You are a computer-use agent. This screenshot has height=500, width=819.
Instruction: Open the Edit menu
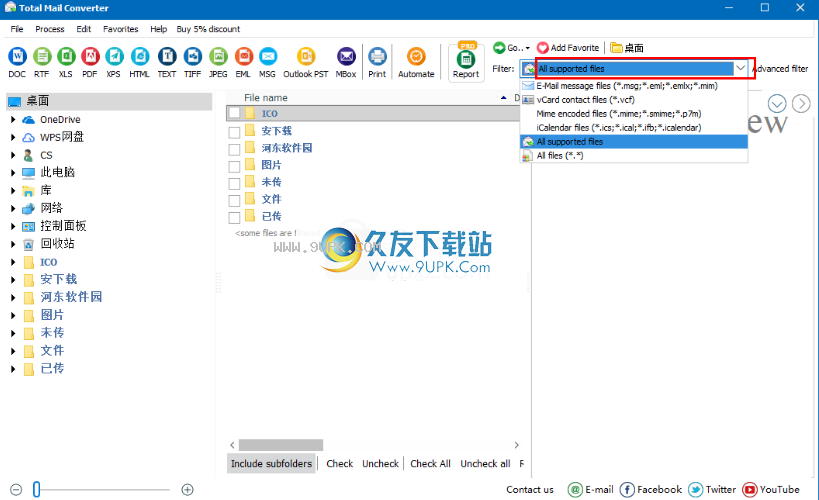[84, 29]
